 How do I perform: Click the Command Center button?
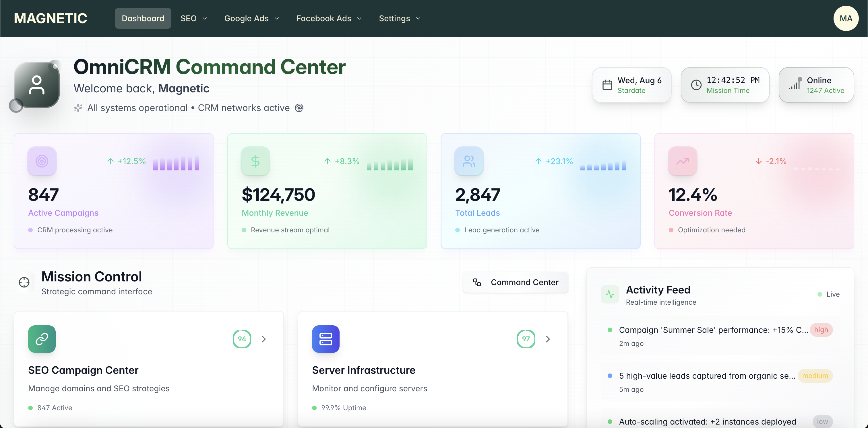coord(516,282)
